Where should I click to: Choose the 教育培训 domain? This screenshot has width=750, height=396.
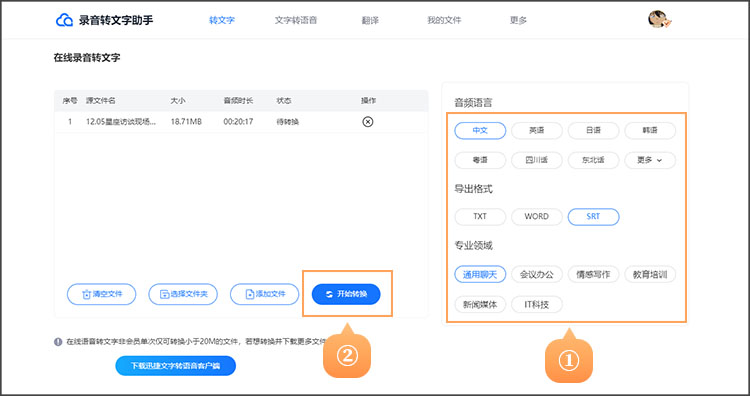coord(650,275)
